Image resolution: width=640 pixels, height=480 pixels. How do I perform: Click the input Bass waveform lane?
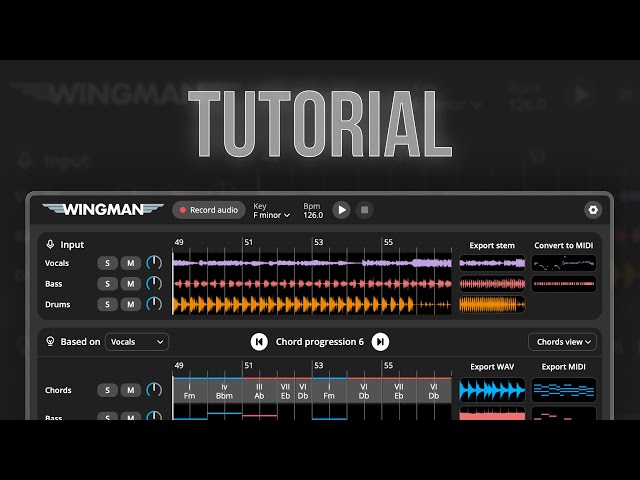[312, 284]
